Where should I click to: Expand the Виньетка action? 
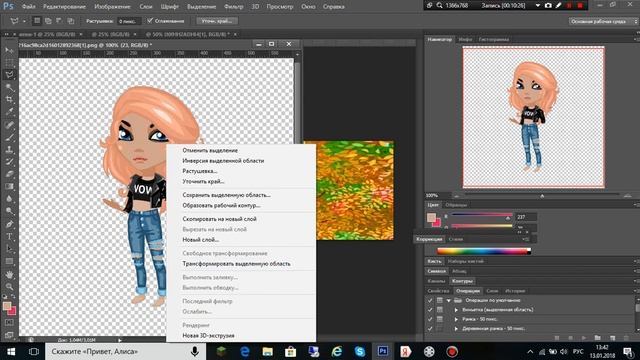[x=456, y=310]
